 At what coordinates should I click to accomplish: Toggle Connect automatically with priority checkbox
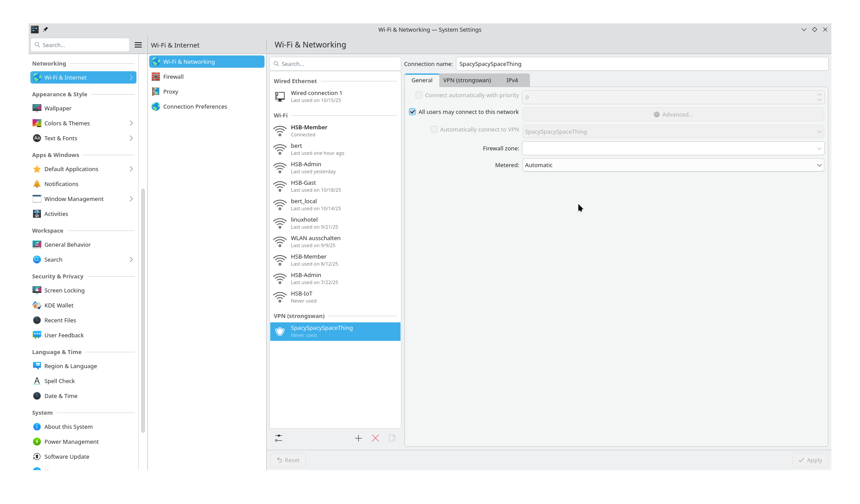click(x=419, y=95)
